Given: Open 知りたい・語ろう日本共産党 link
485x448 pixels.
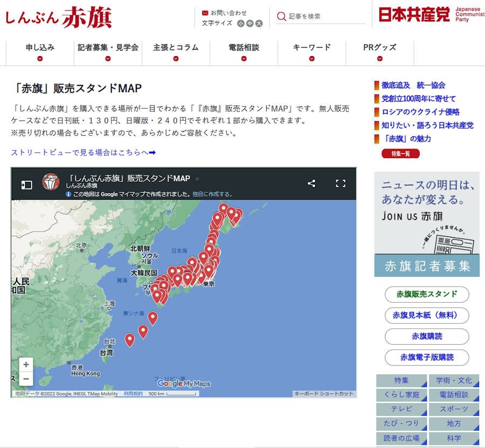Looking at the screenshot, I should (x=427, y=125).
